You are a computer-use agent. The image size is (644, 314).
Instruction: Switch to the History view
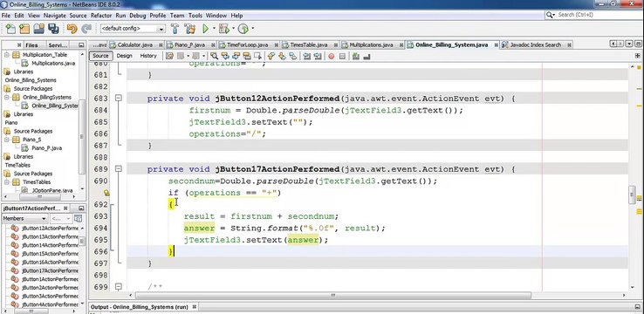(x=148, y=56)
